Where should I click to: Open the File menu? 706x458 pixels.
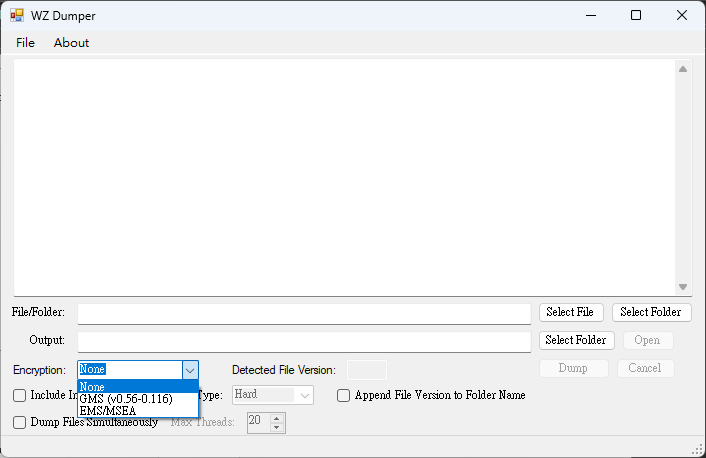pyautogui.click(x=25, y=43)
